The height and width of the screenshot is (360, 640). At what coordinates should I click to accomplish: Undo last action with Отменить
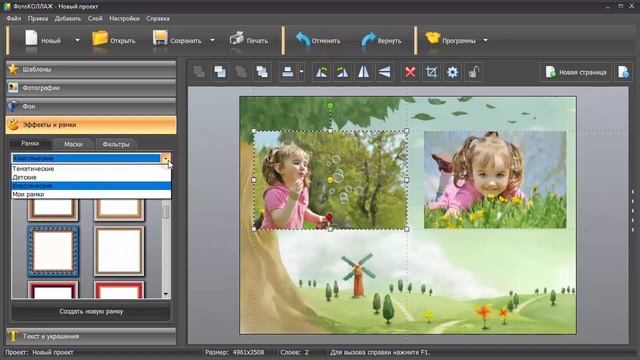pos(318,40)
